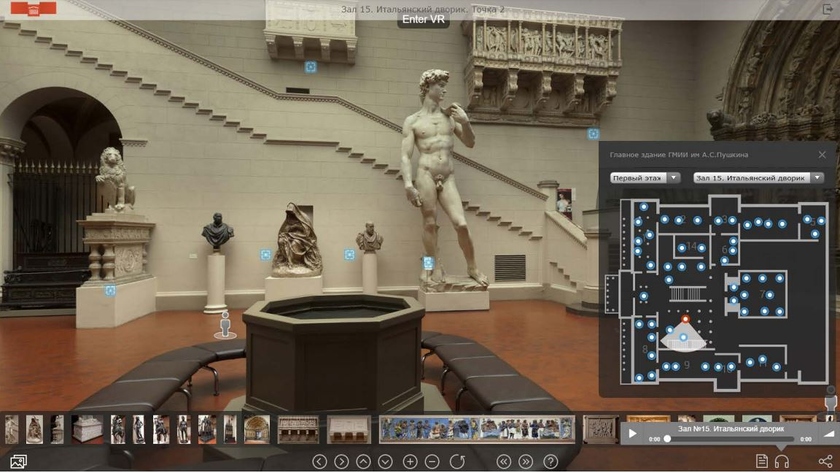The width and height of the screenshot is (840, 473).
Task: Zoom out with the minus icon
Action: point(432,461)
